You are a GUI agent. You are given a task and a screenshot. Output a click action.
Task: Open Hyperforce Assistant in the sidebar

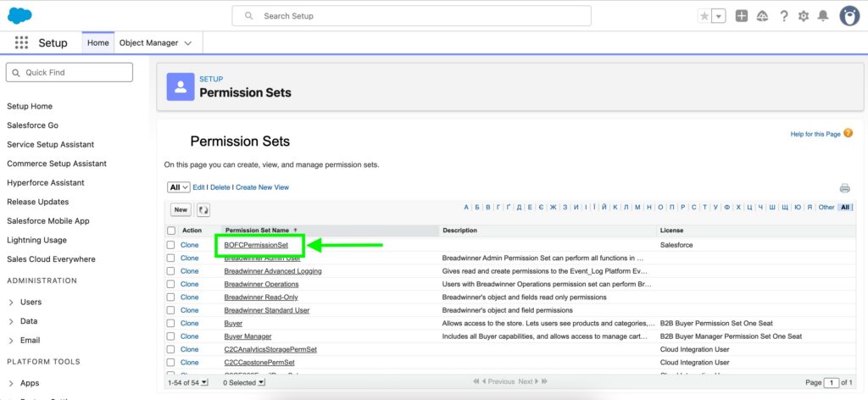46,182
